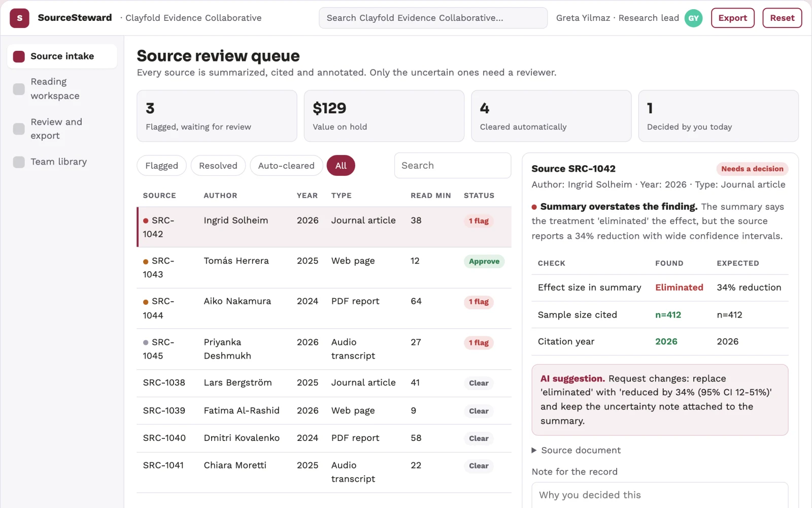Image resolution: width=812 pixels, height=508 pixels.
Task: Click the Team library sidebar icon
Action: click(19, 162)
